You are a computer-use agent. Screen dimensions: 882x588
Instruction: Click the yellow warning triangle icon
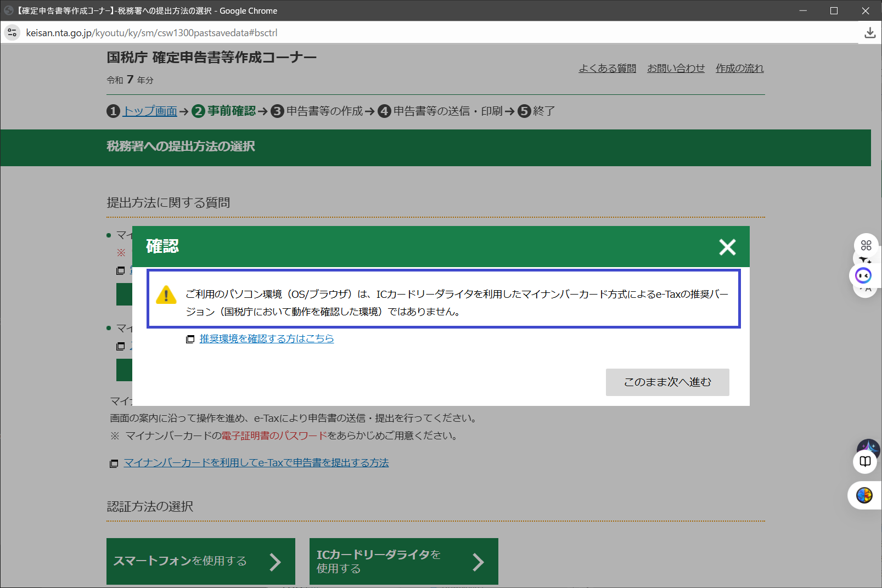[166, 295]
